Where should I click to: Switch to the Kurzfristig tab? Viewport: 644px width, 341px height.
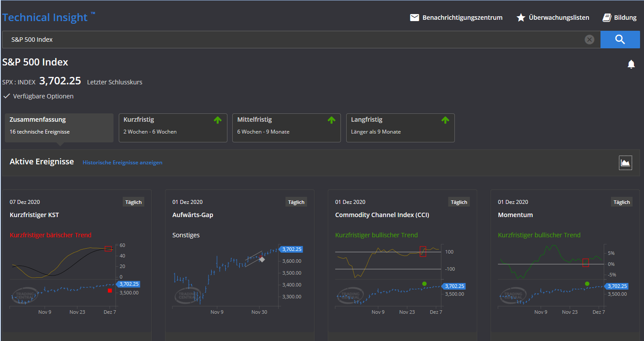[173, 128]
